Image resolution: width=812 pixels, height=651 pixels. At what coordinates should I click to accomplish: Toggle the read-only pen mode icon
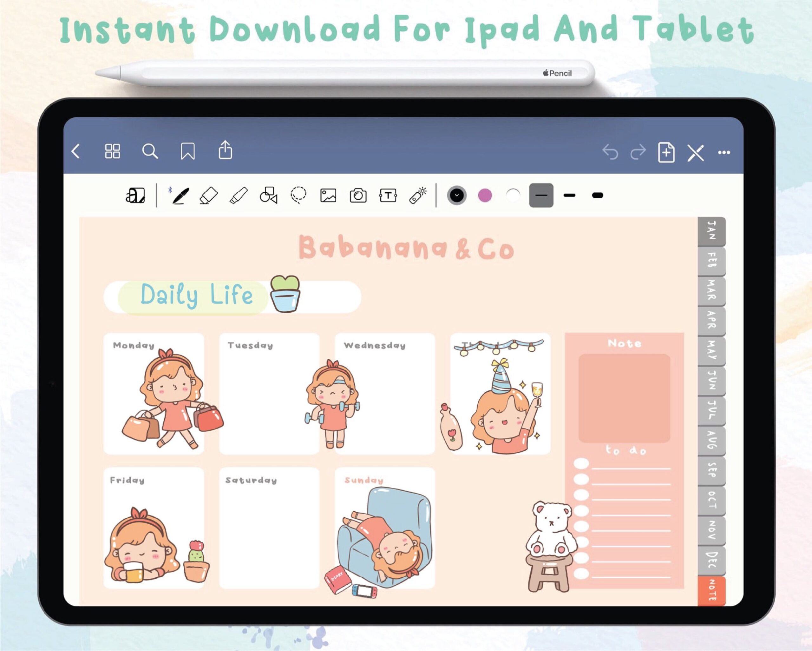(x=695, y=153)
